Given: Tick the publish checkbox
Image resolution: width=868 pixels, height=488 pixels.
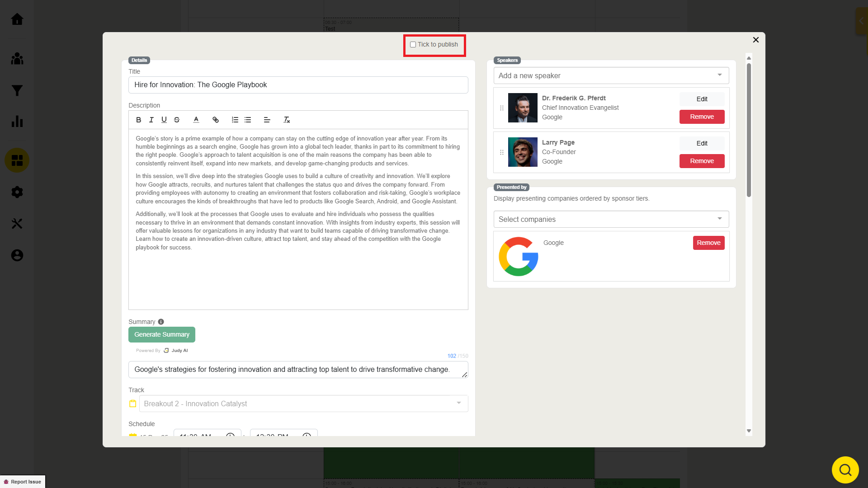Looking at the screenshot, I should (x=413, y=44).
